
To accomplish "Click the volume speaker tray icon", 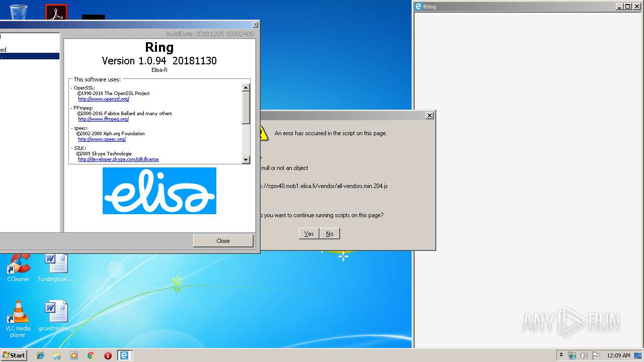I will tap(584, 355).
